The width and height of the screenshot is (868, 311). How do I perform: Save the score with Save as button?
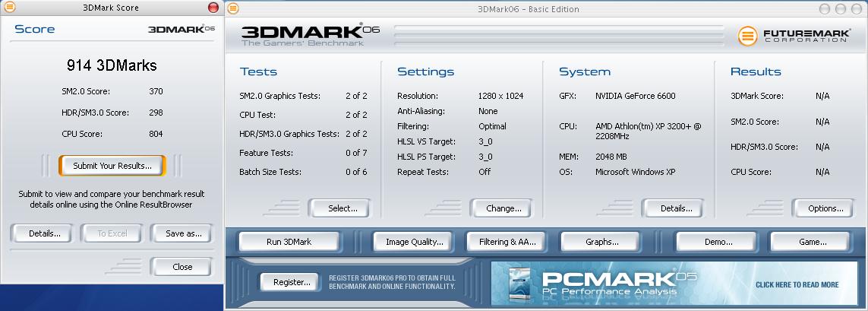(181, 233)
